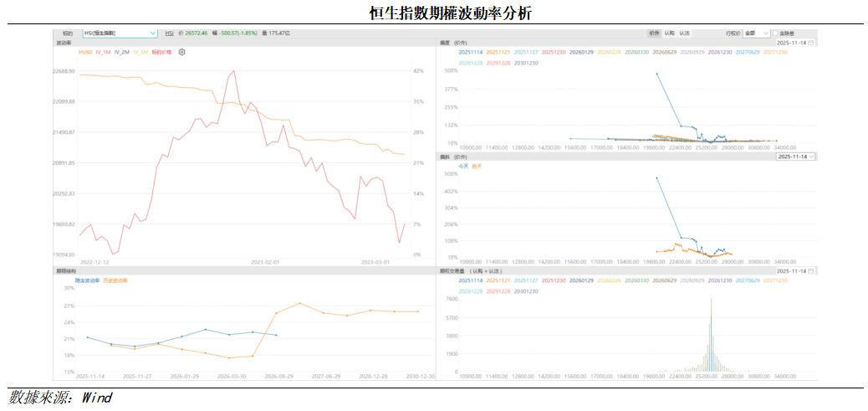Toggle IV_2M series in volatility legend
This screenshot has height=411, width=868.
point(122,52)
